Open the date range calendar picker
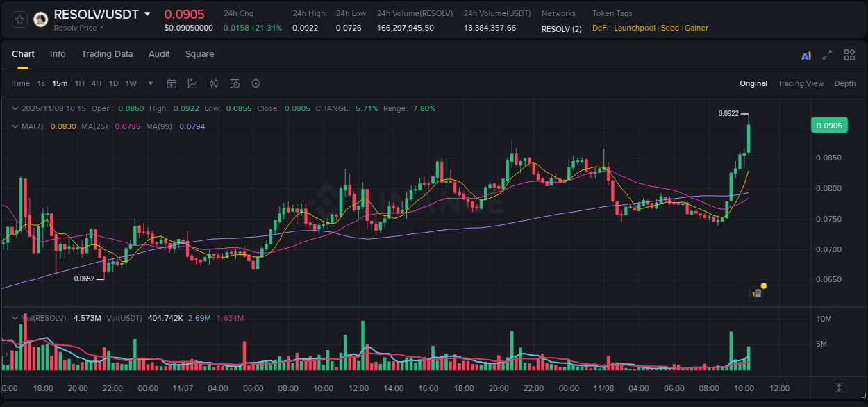 coord(172,83)
